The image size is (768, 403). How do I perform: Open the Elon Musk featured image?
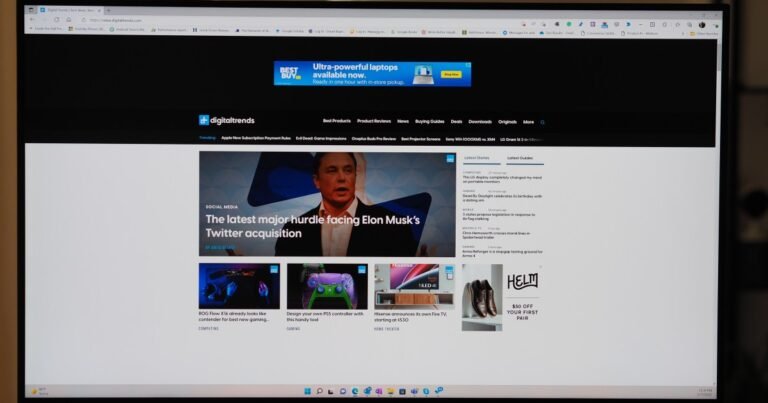coord(327,203)
